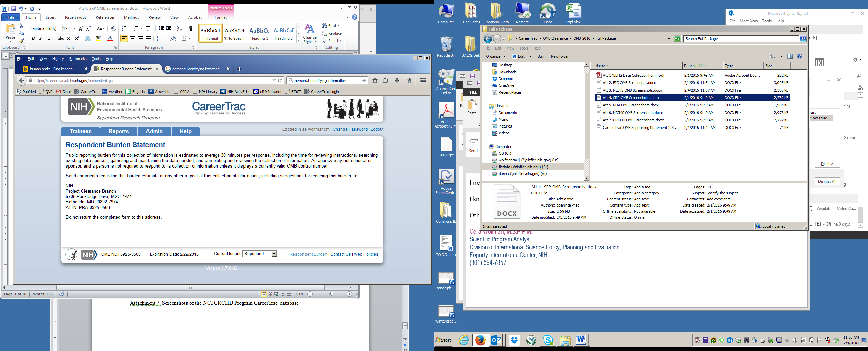This screenshot has width=868, height=351.
Task: Open the Windows Start button
Action: pyautogui.click(x=444, y=340)
